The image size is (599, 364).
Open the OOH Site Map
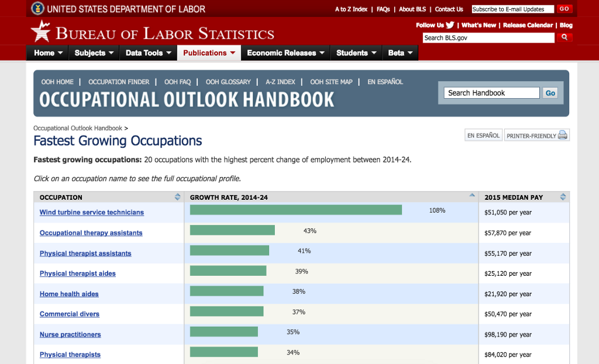[331, 82]
